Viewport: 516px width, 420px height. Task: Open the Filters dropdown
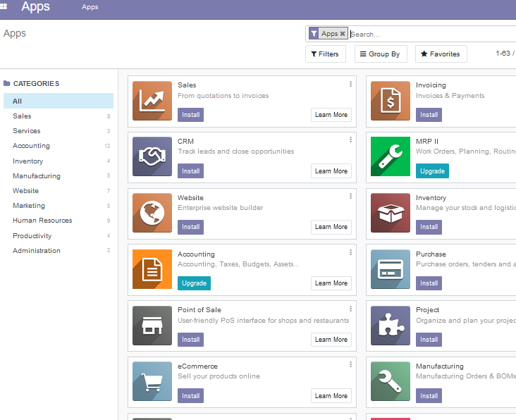326,54
